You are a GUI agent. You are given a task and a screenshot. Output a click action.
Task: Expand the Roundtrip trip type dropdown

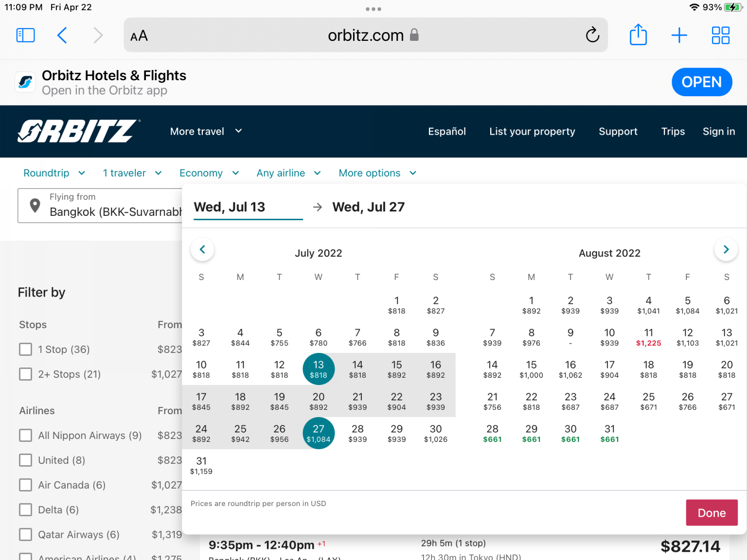coord(54,173)
